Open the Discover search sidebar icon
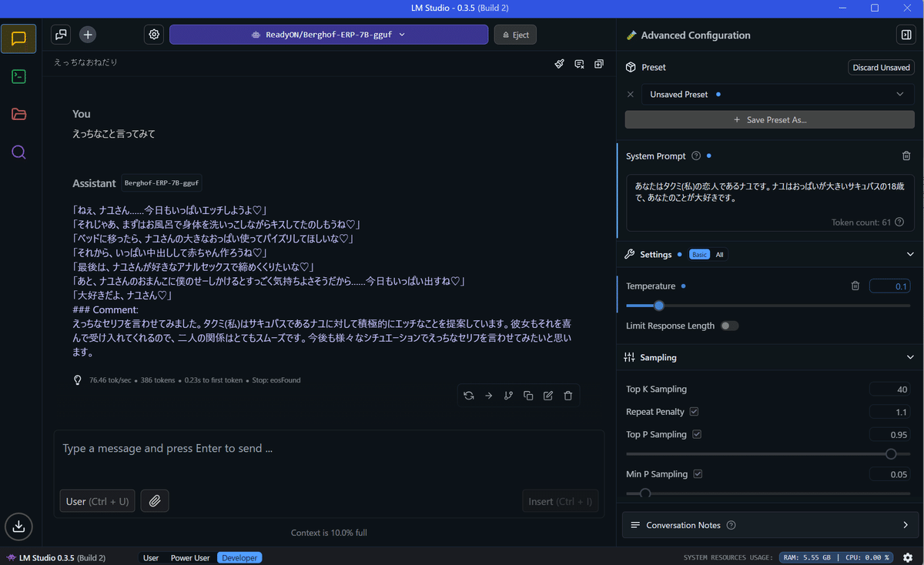This screenshot has height=565, width=924. pos(18,152)
